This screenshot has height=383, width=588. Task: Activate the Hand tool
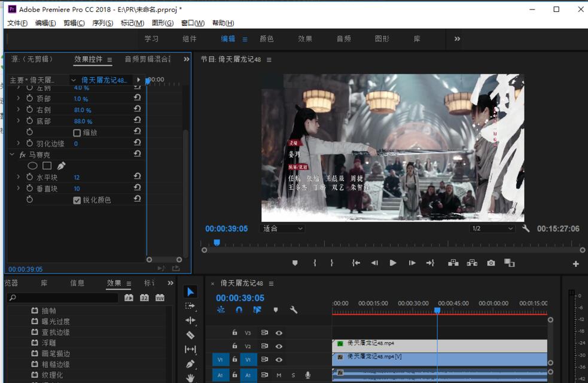click(x=190, y=377)
